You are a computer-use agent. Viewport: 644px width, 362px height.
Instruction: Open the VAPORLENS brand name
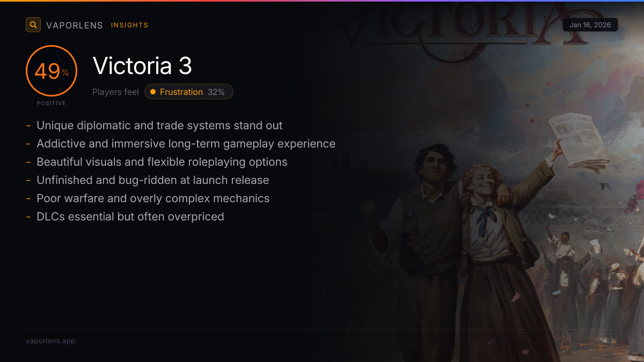click(75, 25)
